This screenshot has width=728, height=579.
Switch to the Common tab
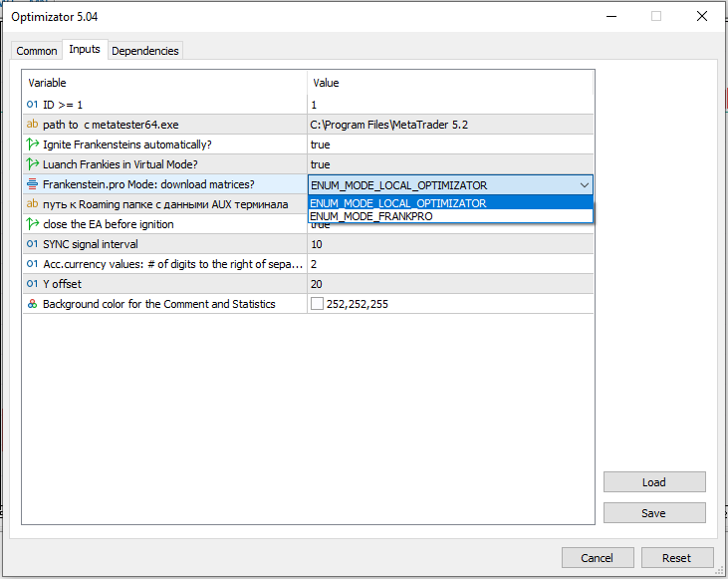[x=37, y=51]
